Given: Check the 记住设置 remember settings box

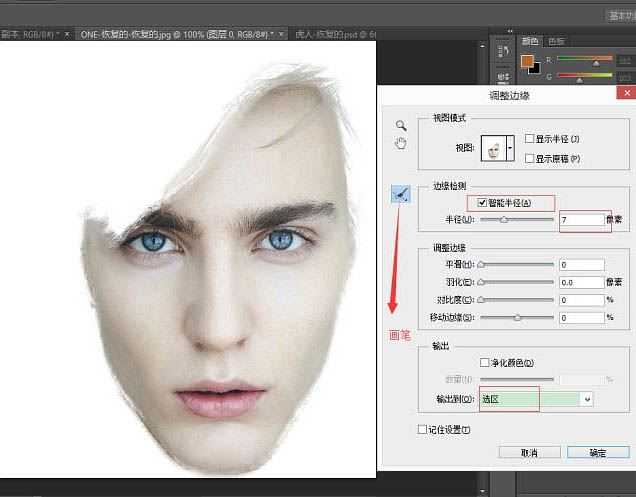Looking at the screenshot, I should pyautogui.click(x=422, y=429).
